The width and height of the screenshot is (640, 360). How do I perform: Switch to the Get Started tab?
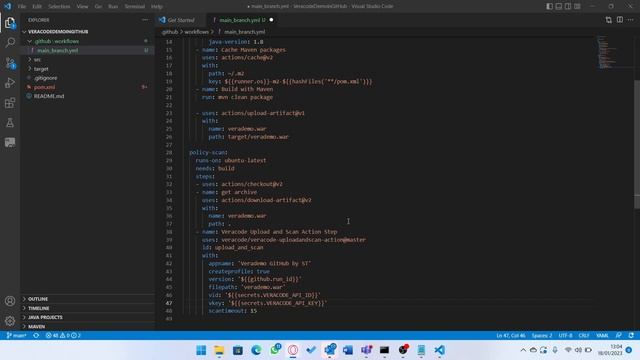click(180, 20)
